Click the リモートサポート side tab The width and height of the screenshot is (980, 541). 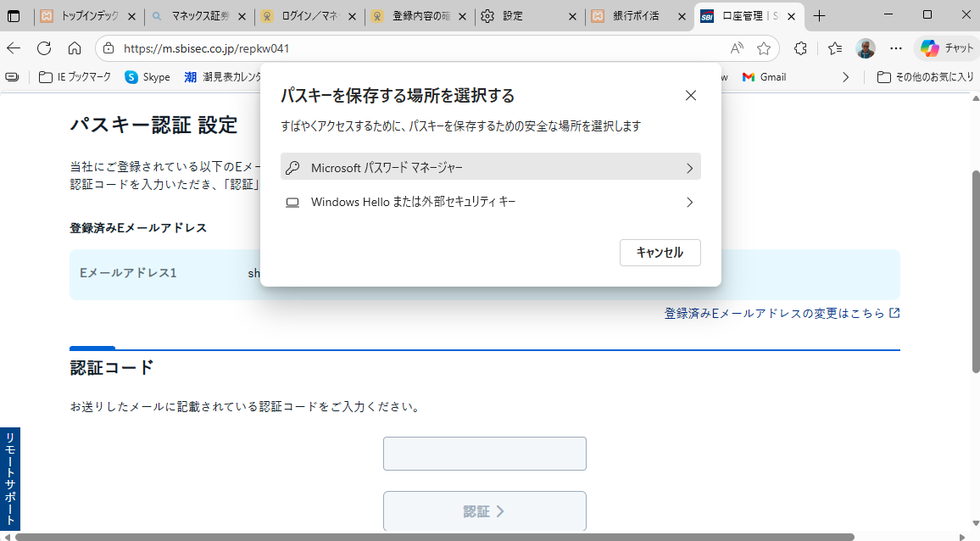point(10,479)
